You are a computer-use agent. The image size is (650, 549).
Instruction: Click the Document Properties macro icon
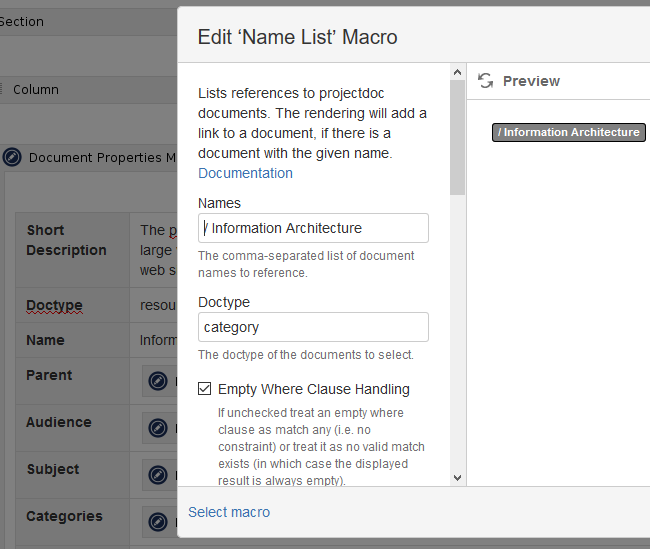point(12,157)
